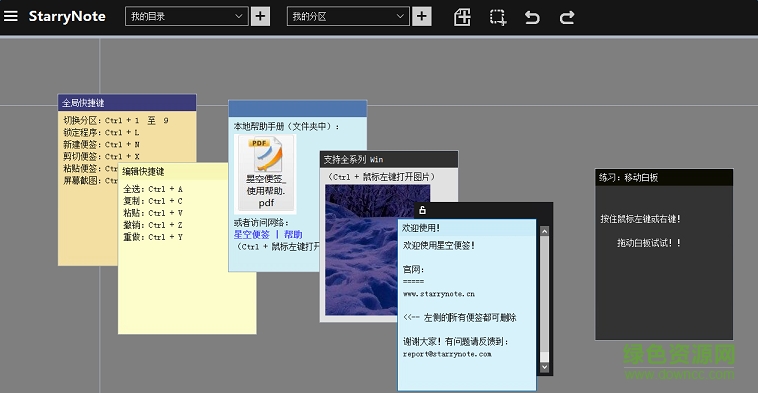Redo the last action
Viewport: 758px width, 393px height.
567,17
